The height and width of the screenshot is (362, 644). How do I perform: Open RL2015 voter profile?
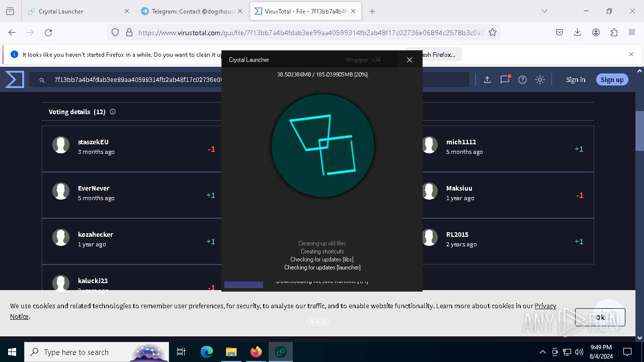(x=457, y=234)
